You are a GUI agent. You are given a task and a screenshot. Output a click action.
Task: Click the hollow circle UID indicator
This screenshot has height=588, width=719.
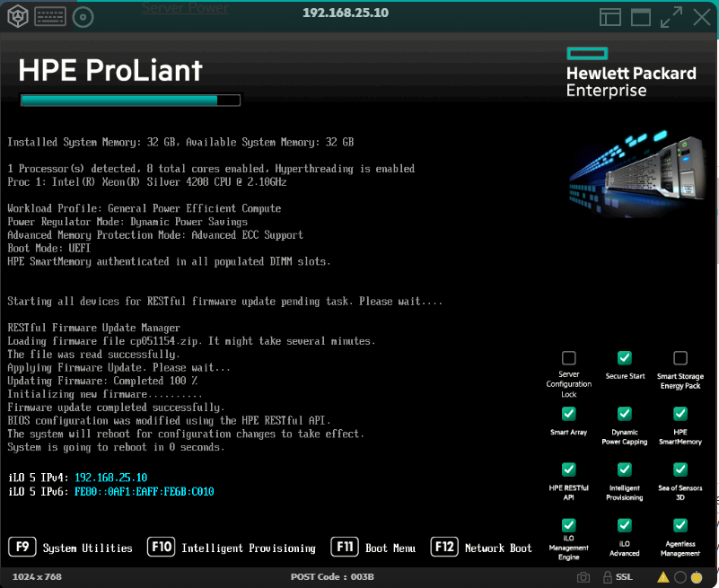click(680, 577)
